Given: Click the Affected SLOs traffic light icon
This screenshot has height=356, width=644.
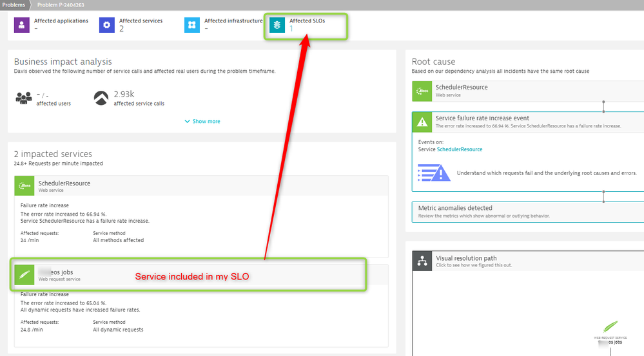Looking at the screenshot, I should [277, 25].
